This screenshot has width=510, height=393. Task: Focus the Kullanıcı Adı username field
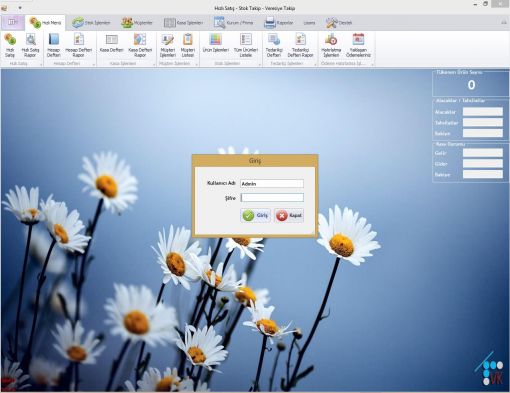(x=272, y=183)
